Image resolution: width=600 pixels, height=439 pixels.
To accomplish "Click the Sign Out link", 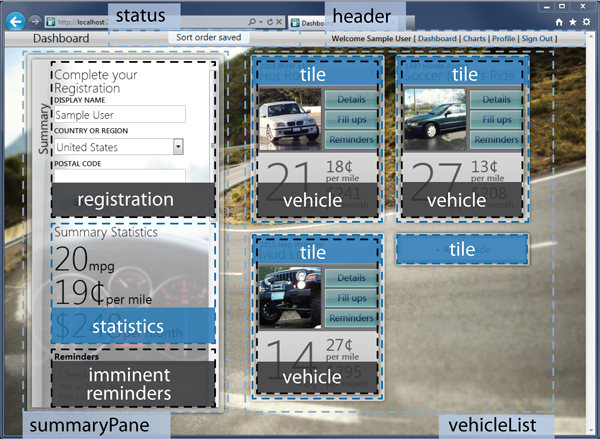I will click(537, 38).
